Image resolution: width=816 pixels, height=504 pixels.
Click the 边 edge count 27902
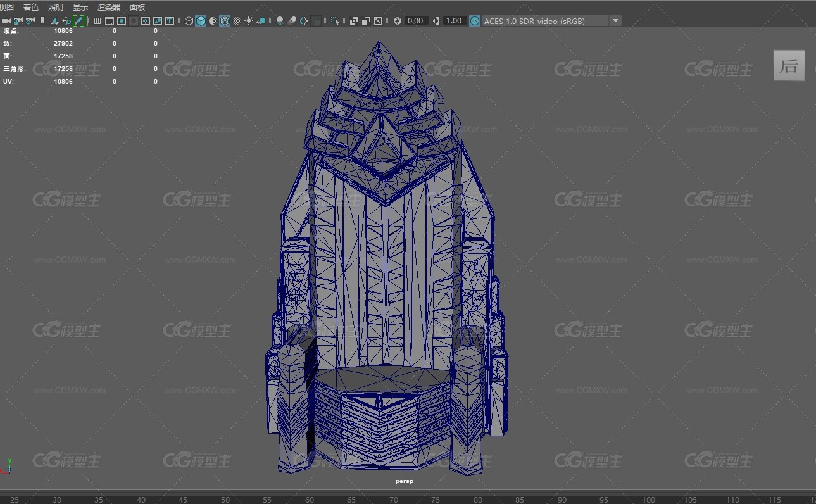[63, 44]
